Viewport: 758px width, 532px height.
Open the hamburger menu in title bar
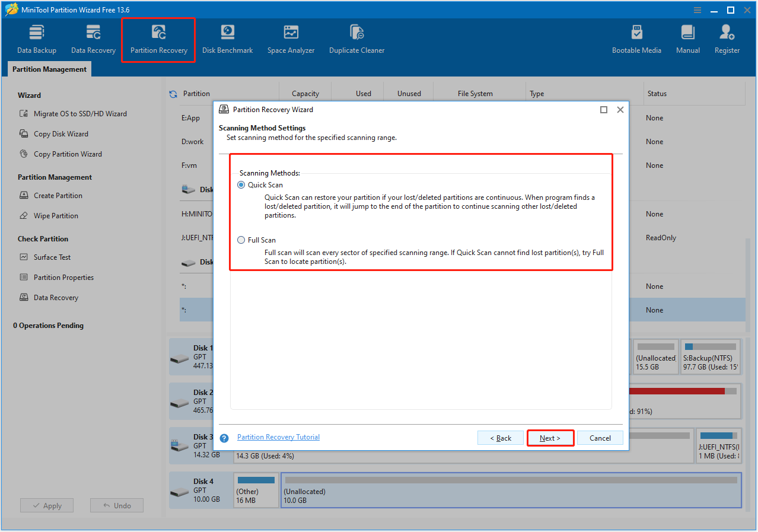pyautogui.click(x=696, y=9)
